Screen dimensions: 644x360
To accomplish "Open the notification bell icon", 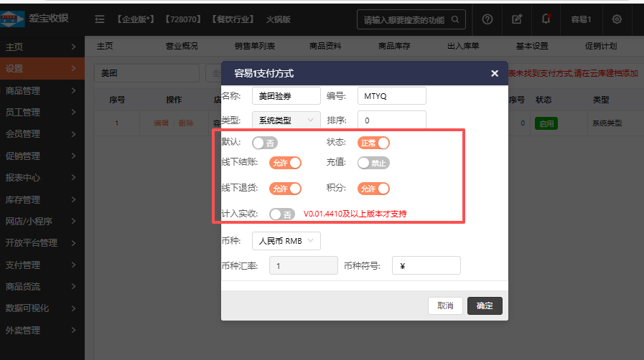I will pyautogui.click(x=546, y=19).
